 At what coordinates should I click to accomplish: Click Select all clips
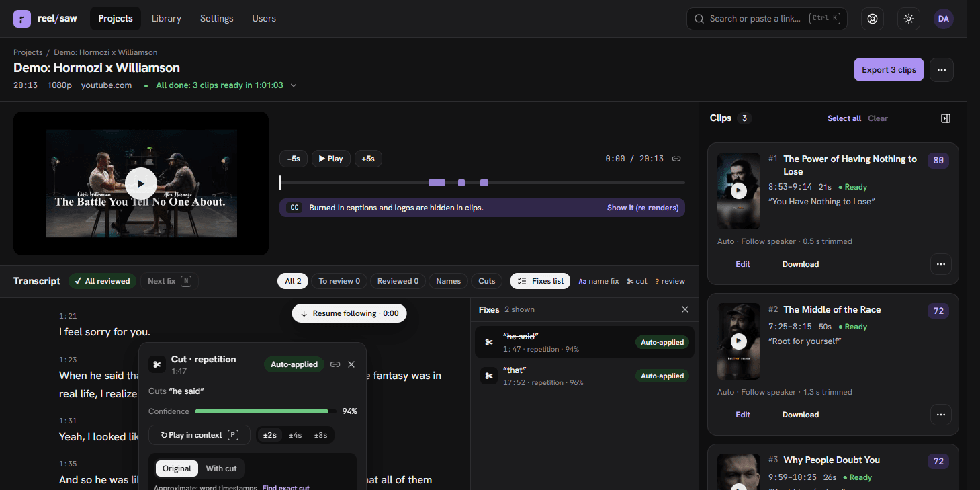click(x=844, y=118)
